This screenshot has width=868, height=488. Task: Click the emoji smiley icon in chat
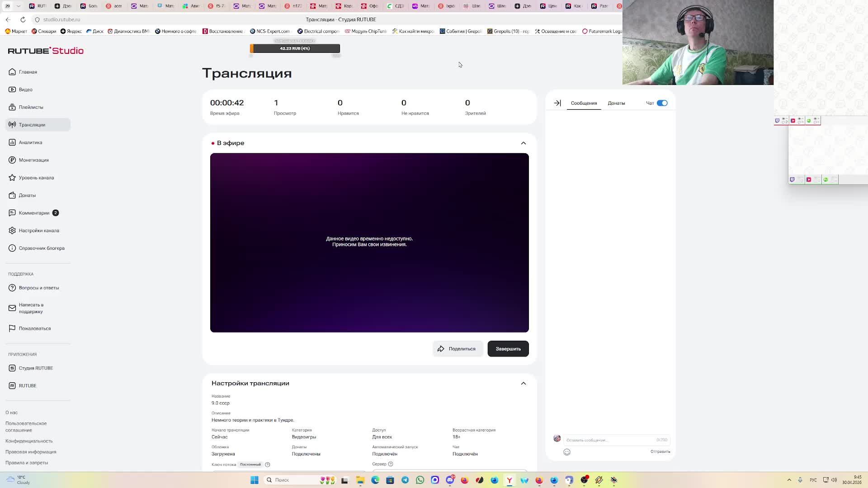point(567,452)
